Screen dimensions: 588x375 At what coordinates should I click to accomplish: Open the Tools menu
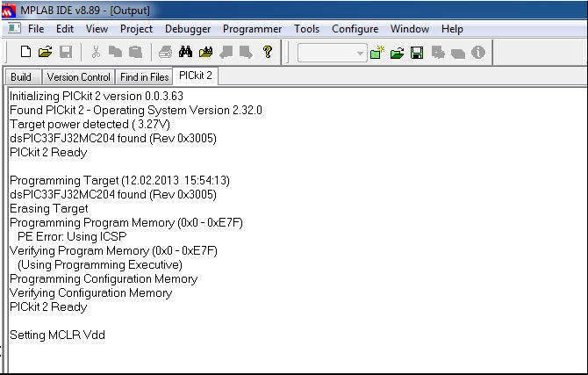click(x=307, y=29)
